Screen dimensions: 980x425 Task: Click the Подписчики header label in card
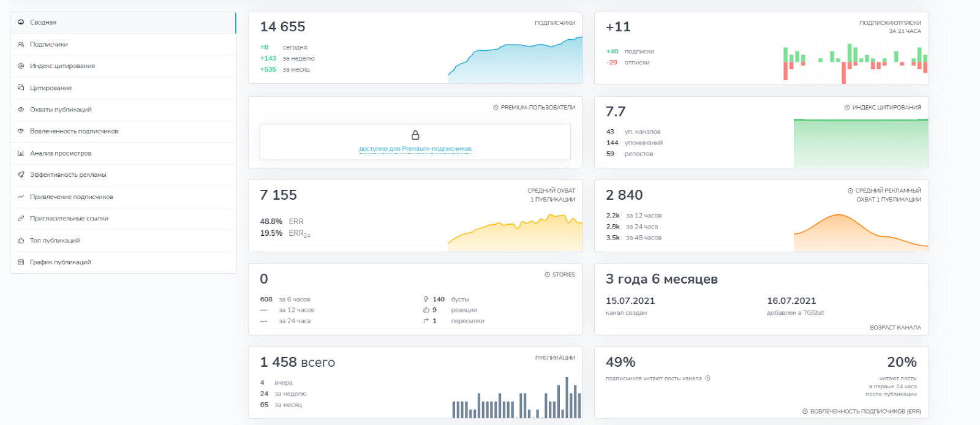tap(554, 23)
